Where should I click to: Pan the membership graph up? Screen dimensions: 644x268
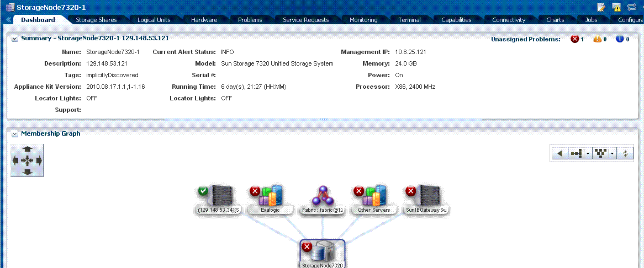(27, 149)
